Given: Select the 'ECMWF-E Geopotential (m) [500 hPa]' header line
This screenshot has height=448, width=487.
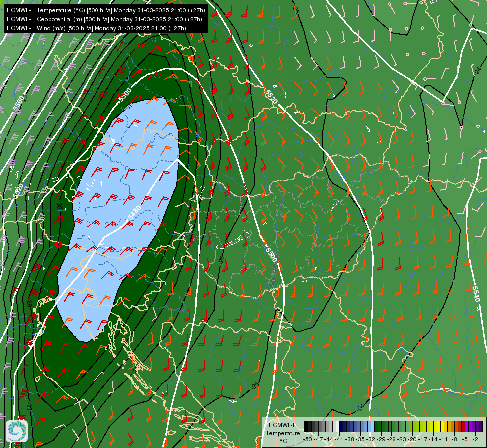Looking at the screenshot, I should (x=104, y=19).
